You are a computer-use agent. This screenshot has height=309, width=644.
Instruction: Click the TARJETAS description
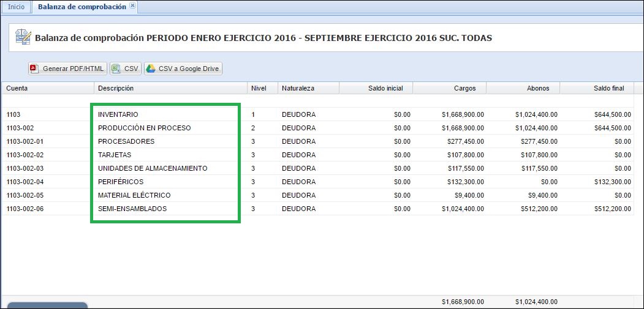click(x=115, y=155)
